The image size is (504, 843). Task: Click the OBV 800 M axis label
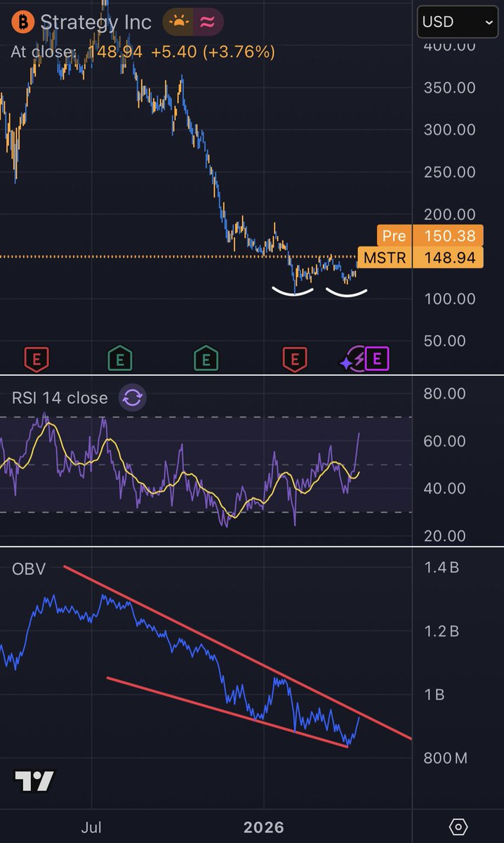coord(446,759)
